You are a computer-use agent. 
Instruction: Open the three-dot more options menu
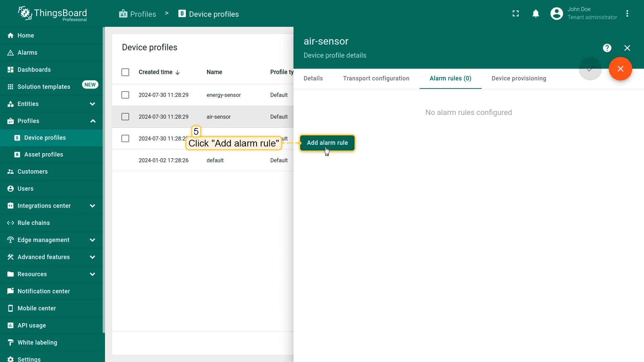[627, 13]
